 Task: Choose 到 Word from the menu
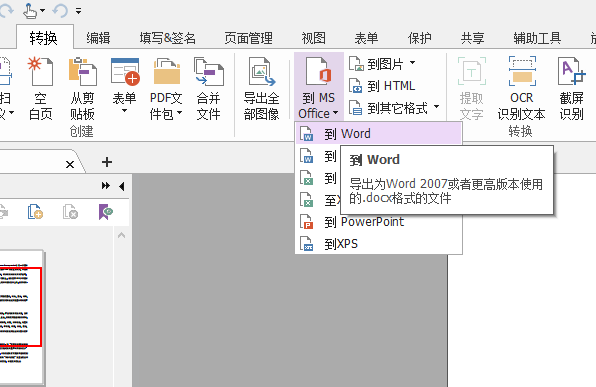tap(379, 134)
